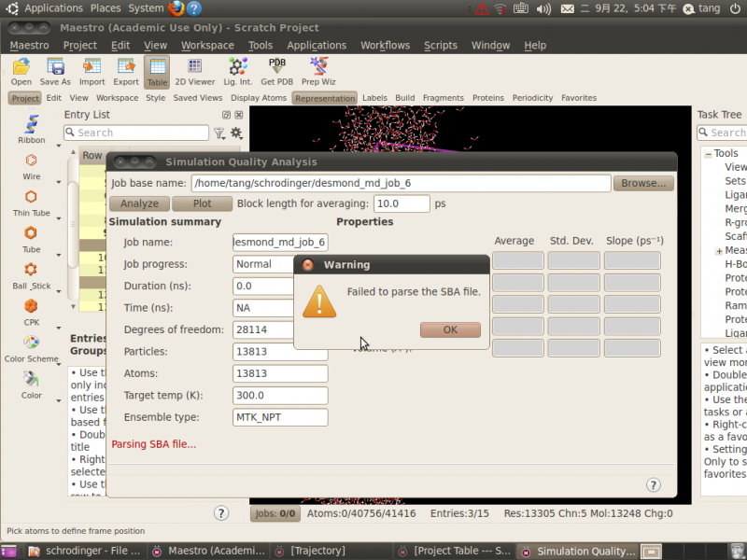Click the Firefox launcher in top panel

point(176,8)
